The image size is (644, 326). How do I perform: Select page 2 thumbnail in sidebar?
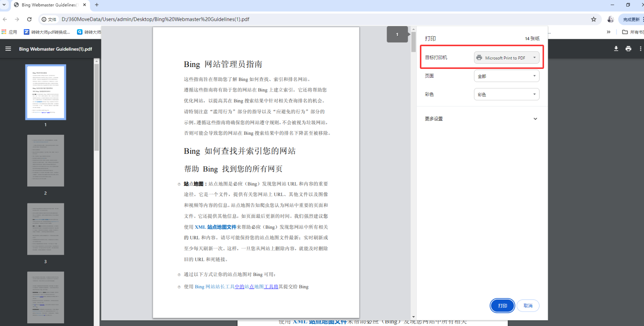46,161
